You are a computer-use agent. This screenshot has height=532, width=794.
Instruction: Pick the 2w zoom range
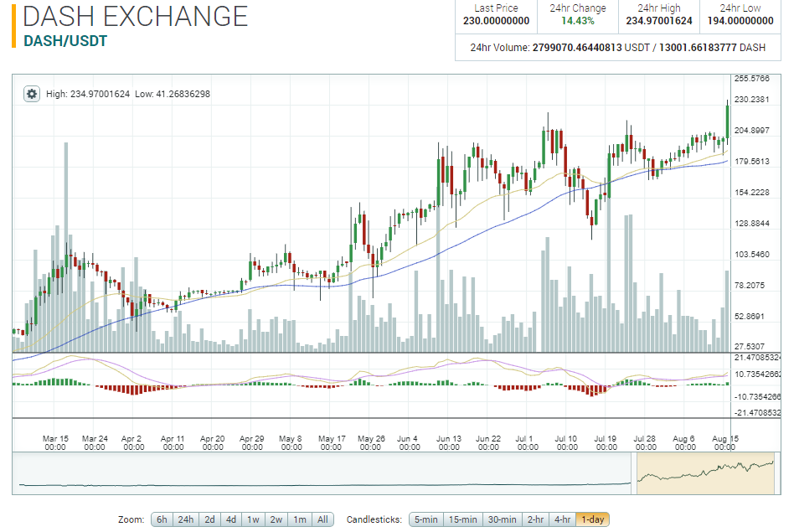click(x=276, y=519)
